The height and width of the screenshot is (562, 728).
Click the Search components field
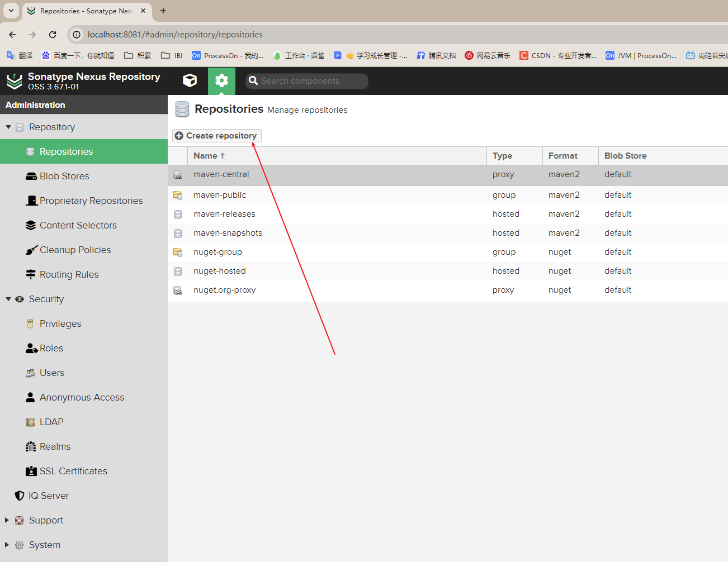(x=307, y=81)
